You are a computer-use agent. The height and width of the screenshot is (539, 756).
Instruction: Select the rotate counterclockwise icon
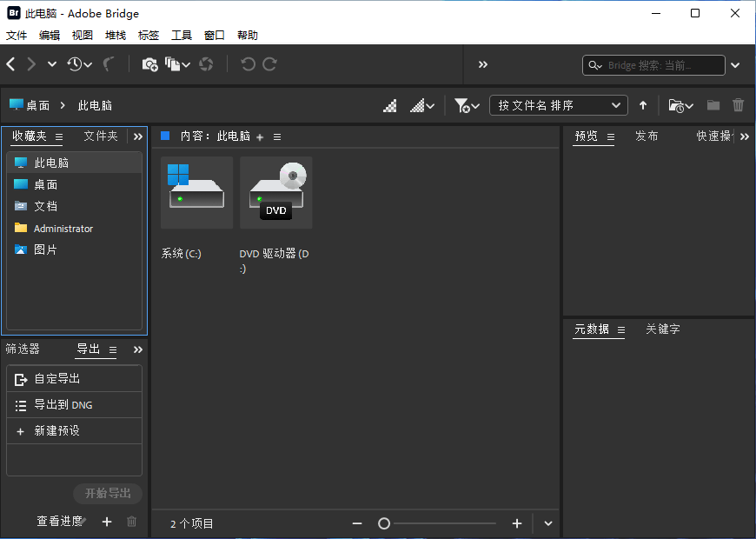[x=249, y=63]
